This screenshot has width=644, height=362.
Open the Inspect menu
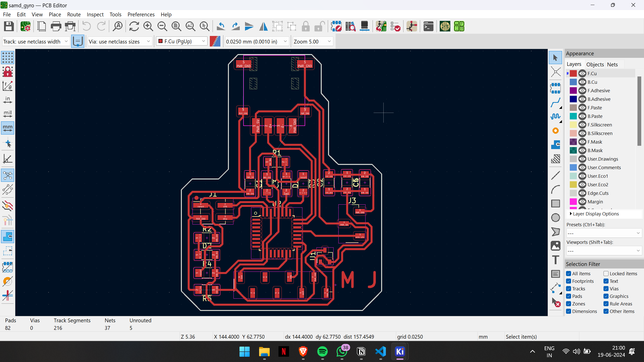pyautogui.click(x=95, y=14)
